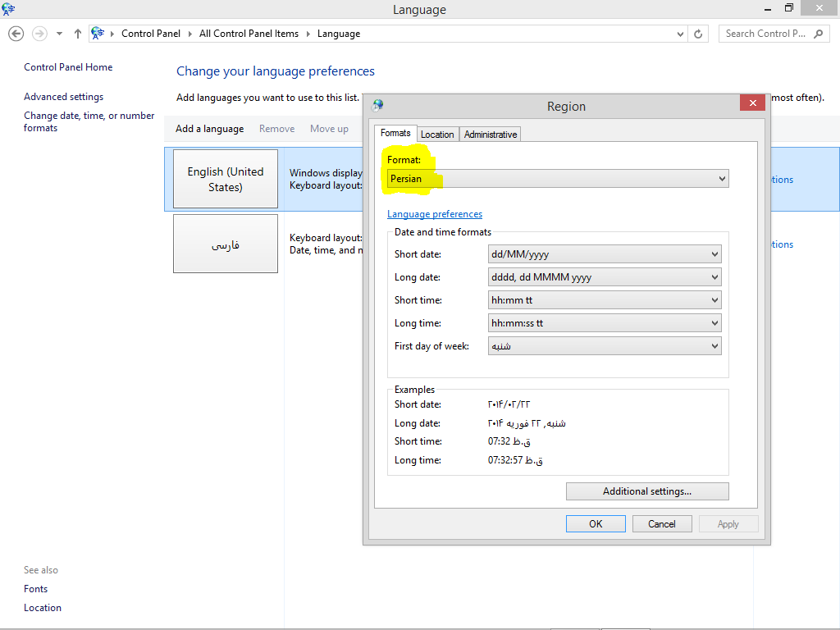840x630 pixels.
Task: Switch to the Location tab
Action: click(437, 135)
